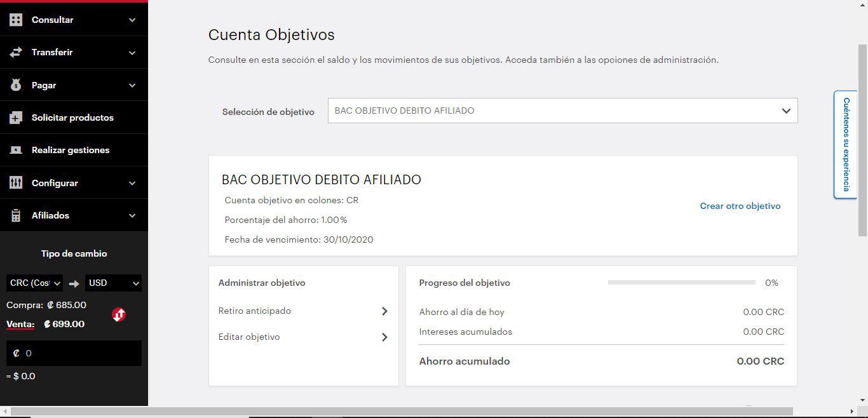Open Realizar gestiones menu item
Image resolution: width=868 pixels, height=418 pixels.
pyautogui.click(x=74, y=150)
